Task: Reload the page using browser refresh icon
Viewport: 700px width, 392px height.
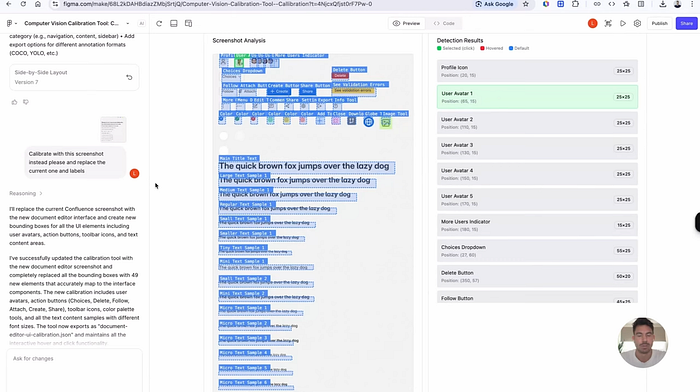Action: (x=23, y=4)
